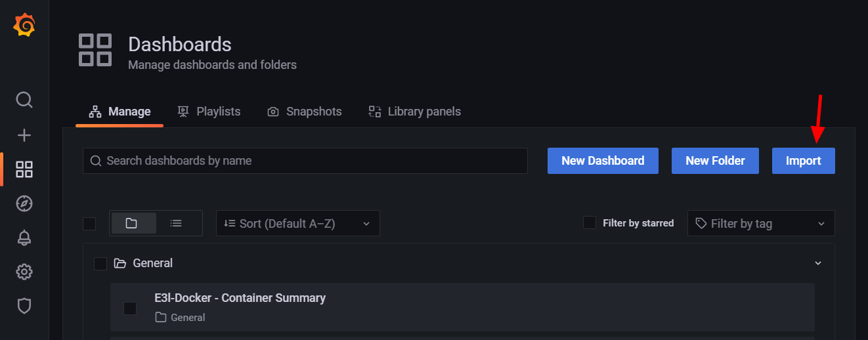
Task: Click the Create plus icon in sidebar
Action: (24, 135)
